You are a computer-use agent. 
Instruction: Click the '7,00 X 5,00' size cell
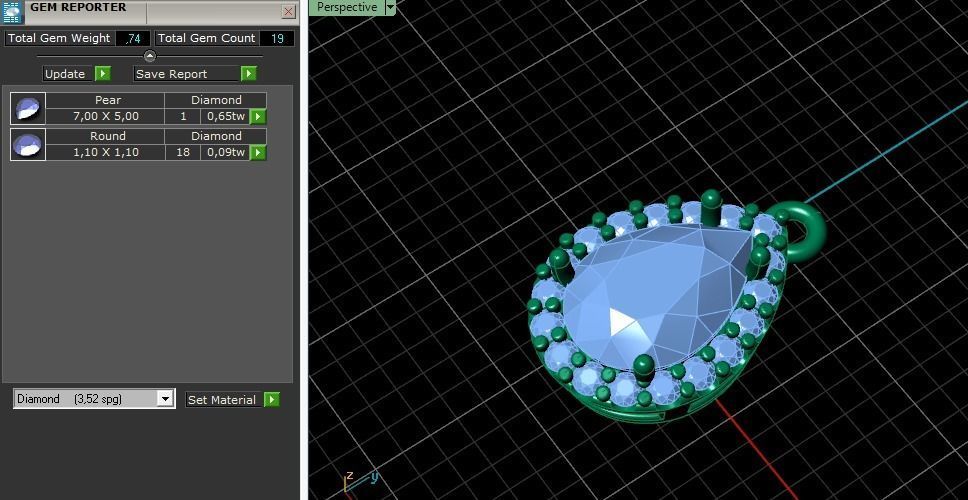click(x=106, y=117)
